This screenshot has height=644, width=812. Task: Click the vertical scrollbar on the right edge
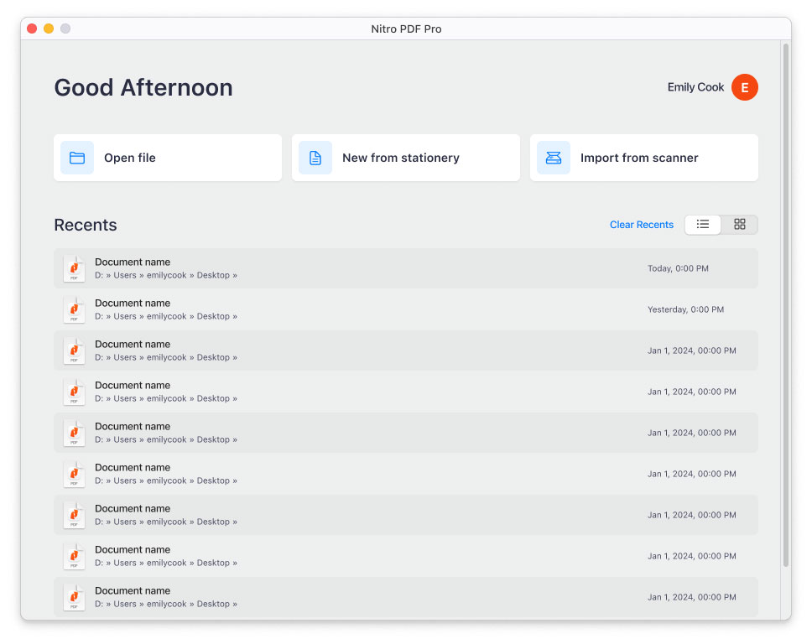tap(786, 302)
